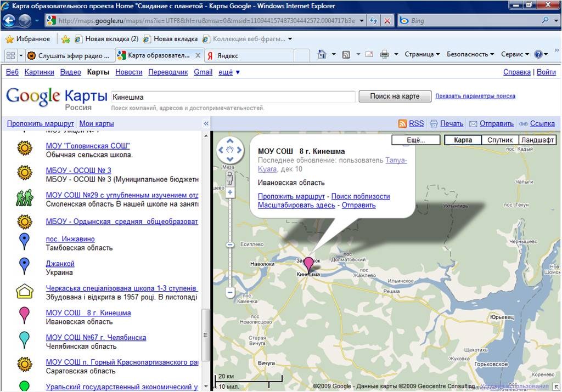Pan the map right with the arrow
Image resolution: width=562 pixels, height=392 pixels.
[239, 150]
